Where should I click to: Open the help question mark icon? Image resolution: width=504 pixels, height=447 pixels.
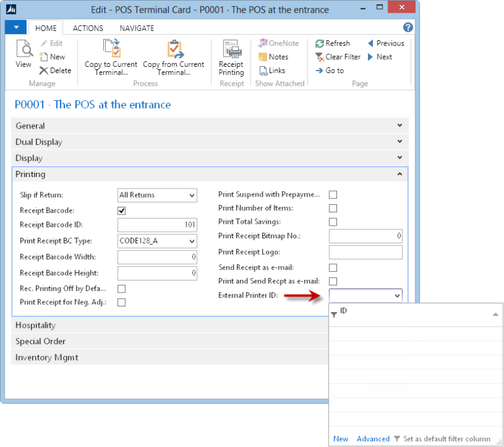408,28
